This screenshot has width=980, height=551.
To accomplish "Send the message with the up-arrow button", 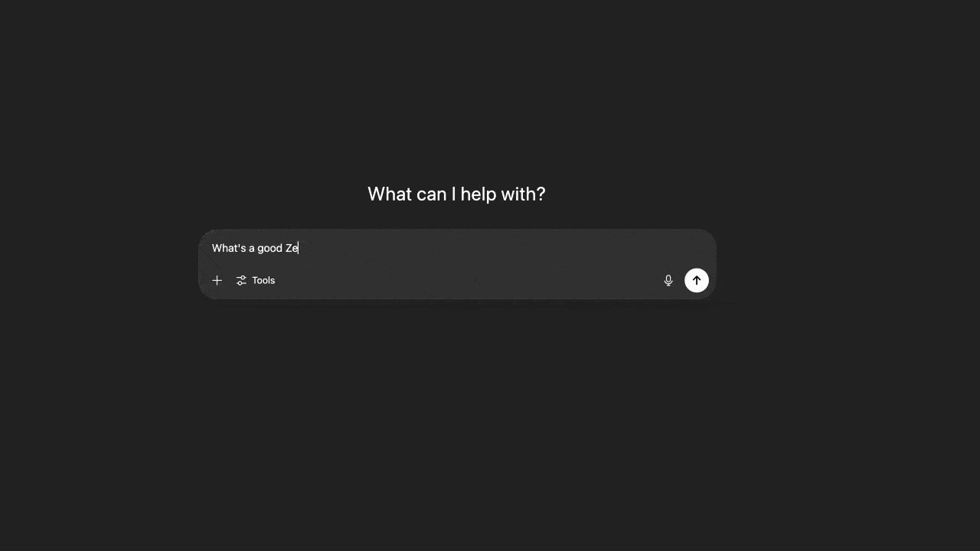I will coord(697,280).
